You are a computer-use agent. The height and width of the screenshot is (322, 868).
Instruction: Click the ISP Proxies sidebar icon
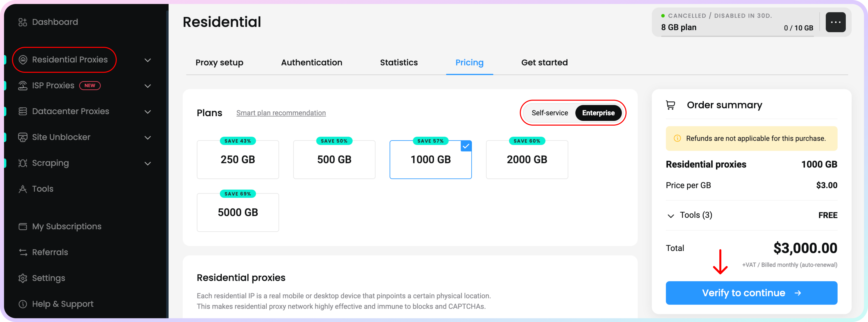tap(23, 85)
